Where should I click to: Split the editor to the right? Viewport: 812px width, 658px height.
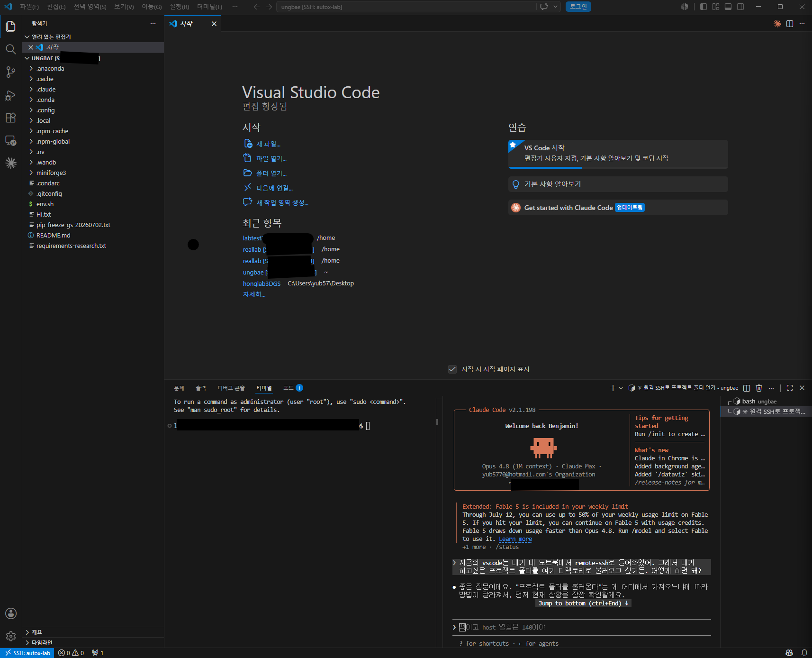coord(790,24)
